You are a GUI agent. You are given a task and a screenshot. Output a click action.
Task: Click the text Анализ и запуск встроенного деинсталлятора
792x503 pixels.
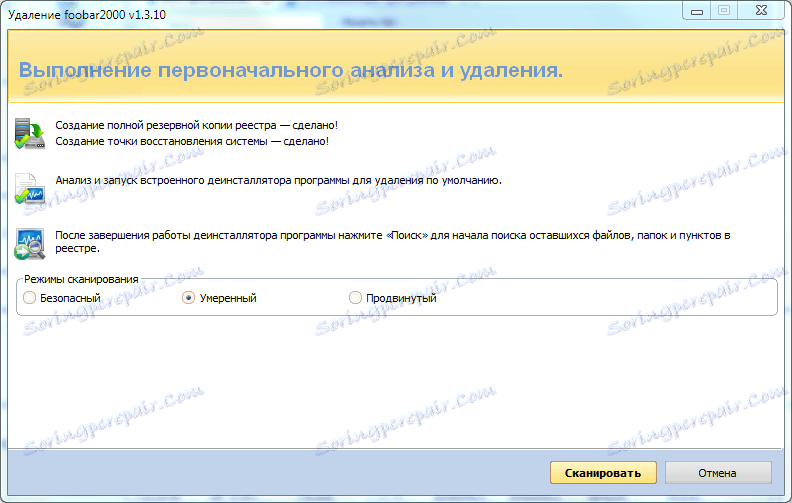(x=173, y=180)
